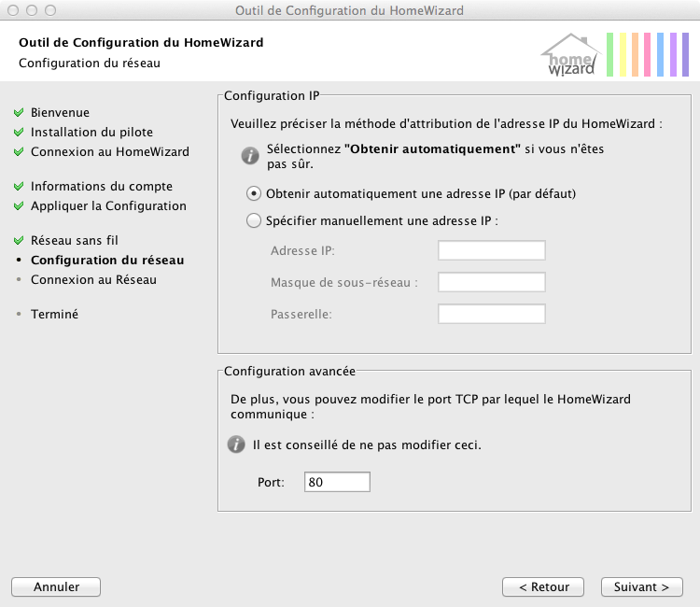
Task: Click 'Connexion au Réseau' step in sidebar
Action: 93,280
